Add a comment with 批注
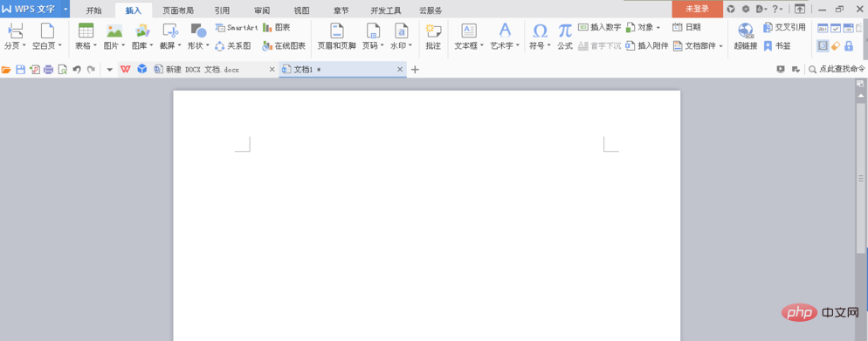The image size is (868, 341). 433,37
